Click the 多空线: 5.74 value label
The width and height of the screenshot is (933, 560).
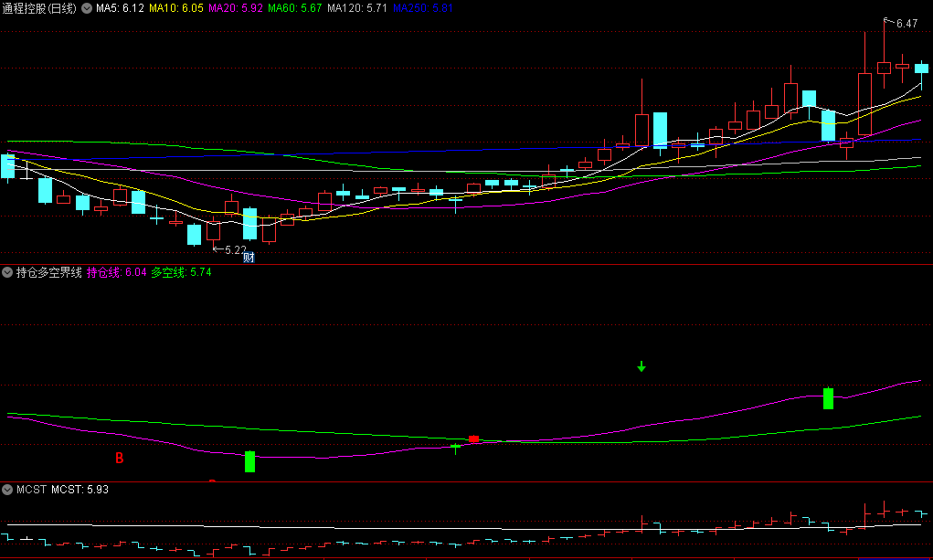182,272
